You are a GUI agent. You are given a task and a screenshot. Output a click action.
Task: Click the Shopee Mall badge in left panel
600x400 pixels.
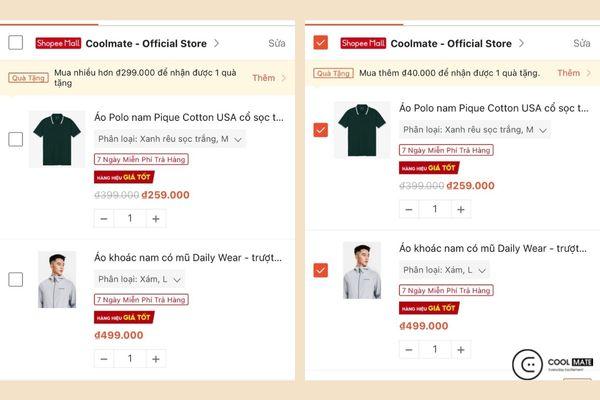[x=57, y=43]
